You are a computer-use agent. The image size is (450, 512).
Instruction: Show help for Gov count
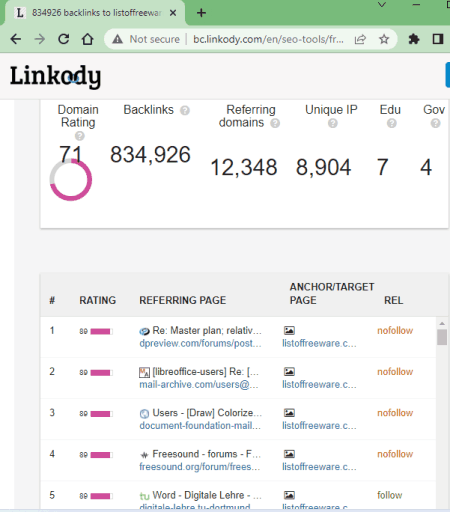click(x=435, y=123)
